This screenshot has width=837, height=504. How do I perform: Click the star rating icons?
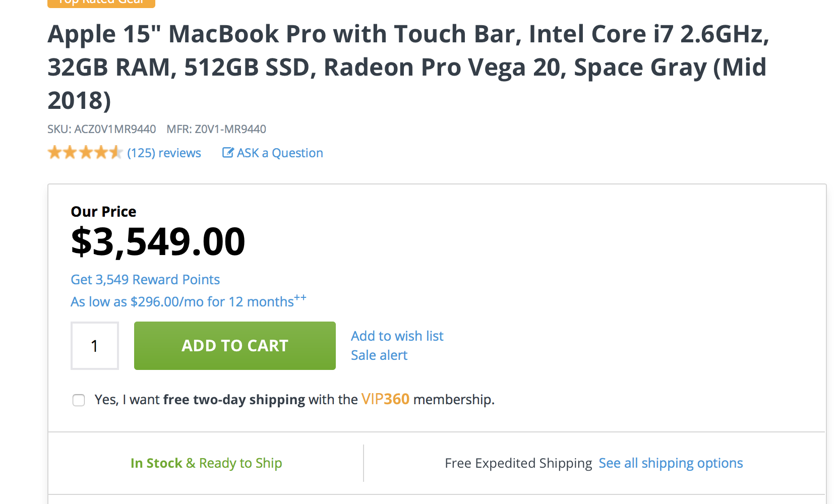[x=85, y=152]
